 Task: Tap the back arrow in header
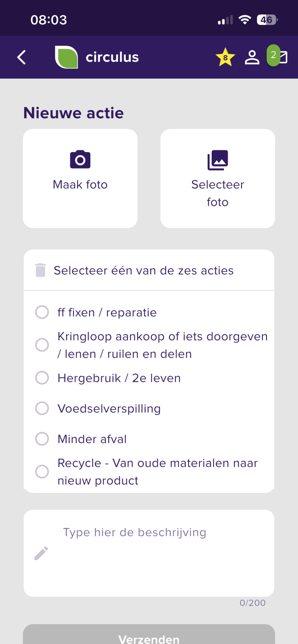point(22,57)
